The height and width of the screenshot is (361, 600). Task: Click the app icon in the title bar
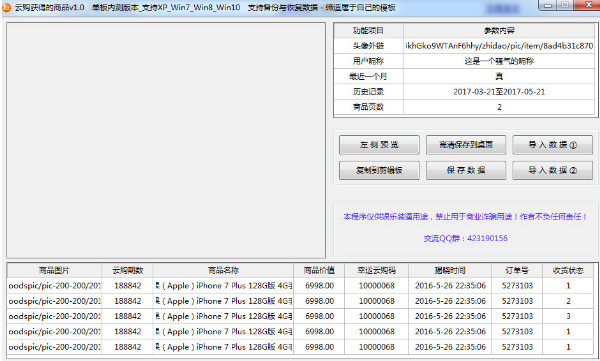7,7
